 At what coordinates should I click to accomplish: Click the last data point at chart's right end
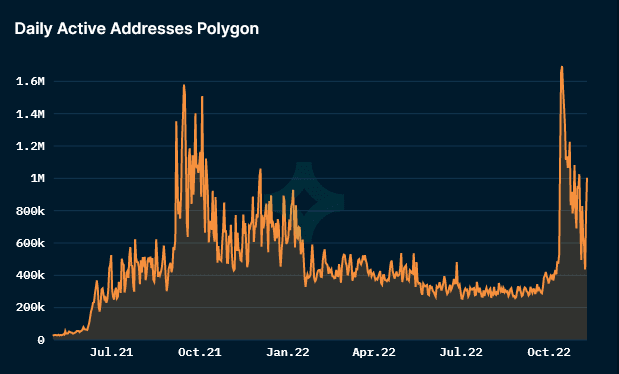tap(587, 179)
